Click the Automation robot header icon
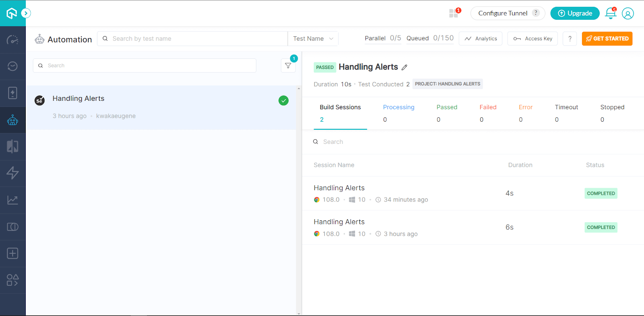 [39, 39]
